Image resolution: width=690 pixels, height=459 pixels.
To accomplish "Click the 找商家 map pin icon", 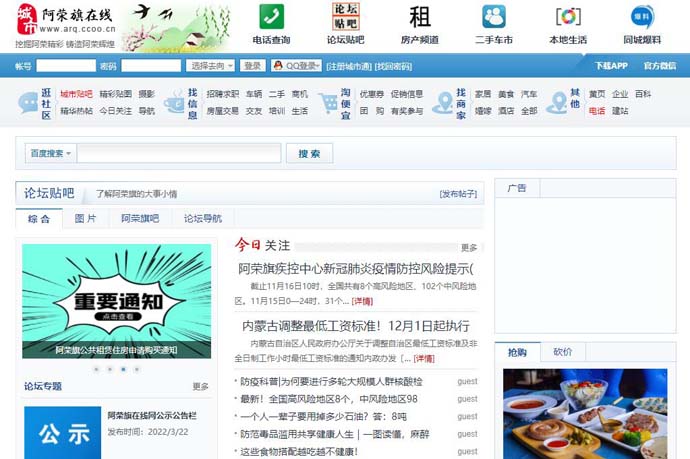I will pos(443,103).
